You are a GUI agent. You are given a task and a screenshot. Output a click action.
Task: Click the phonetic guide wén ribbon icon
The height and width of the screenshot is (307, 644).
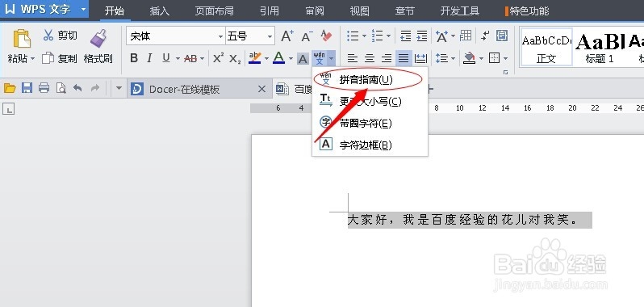coord(319,58)
